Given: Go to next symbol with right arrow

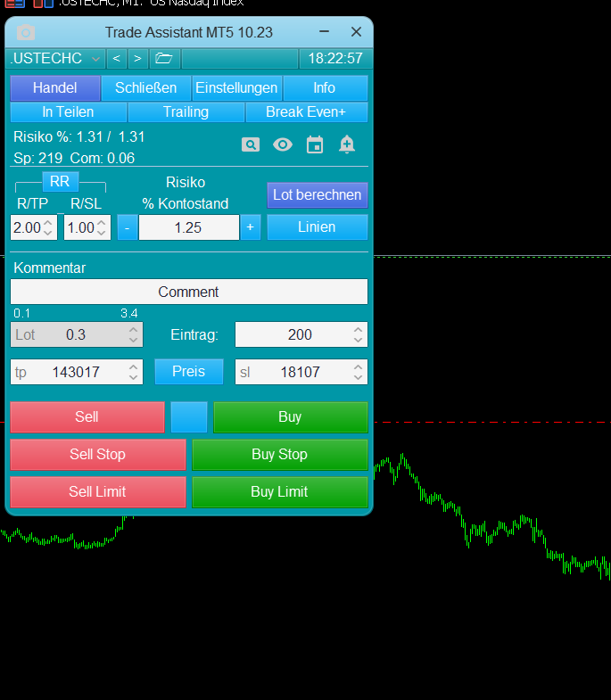Looking at the screenshot, I should 137,59.
